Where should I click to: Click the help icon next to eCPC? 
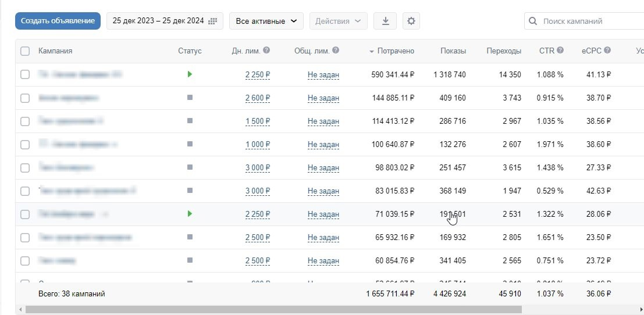pos(607,51)
